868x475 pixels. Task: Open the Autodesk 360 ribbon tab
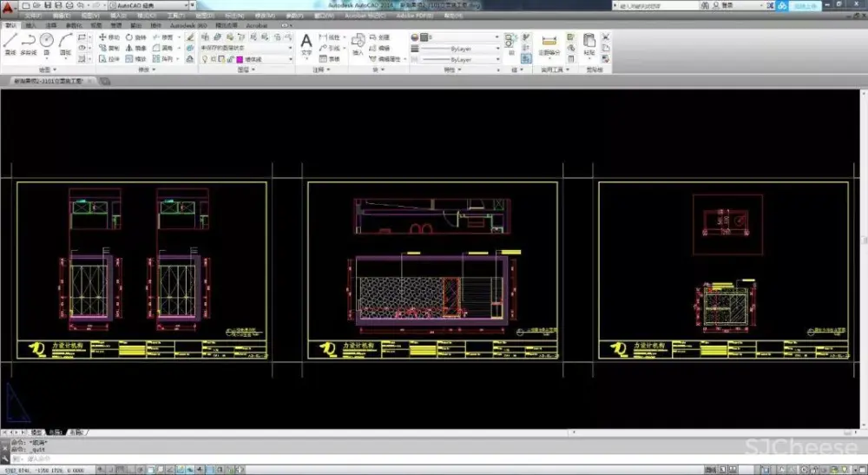click(188, 26)
